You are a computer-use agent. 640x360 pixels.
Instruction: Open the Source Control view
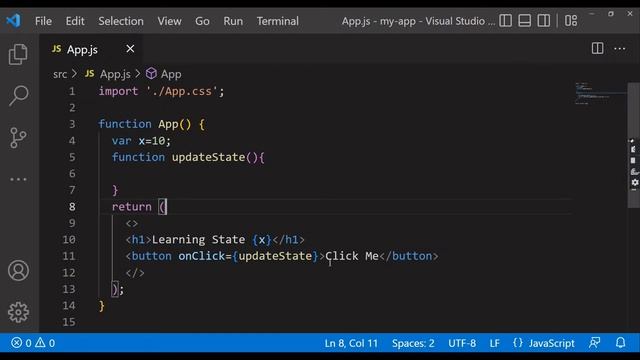pos(18,138)
